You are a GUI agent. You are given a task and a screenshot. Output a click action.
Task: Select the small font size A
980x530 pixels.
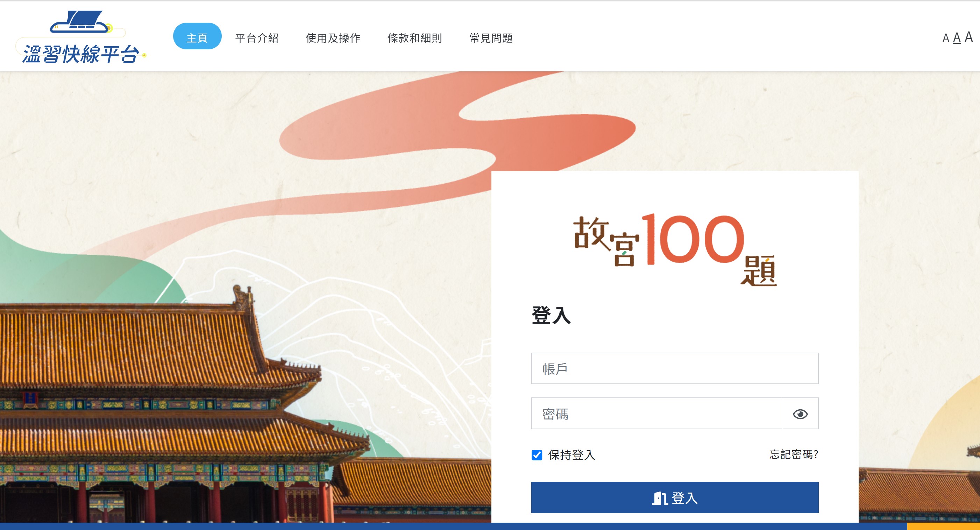[946, 38]
